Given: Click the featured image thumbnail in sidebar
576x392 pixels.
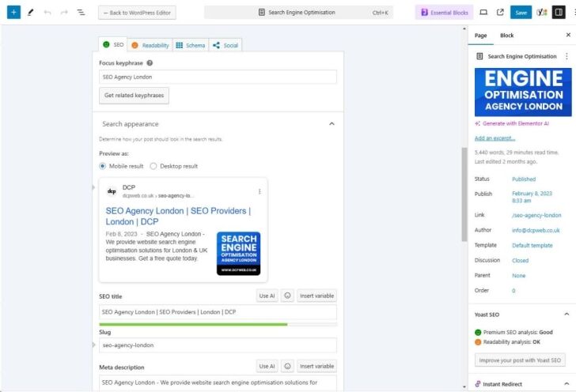Looking at the screenshot, I should [x=523, y=92].
